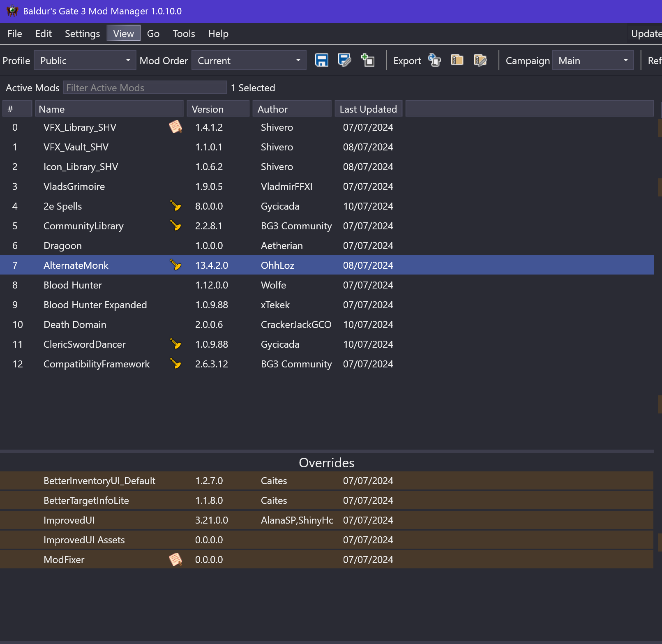Select the VladsGrimoire mod row
Viewport: 662px width, 644px height.
pyautogui.click(x=327, y=186)
